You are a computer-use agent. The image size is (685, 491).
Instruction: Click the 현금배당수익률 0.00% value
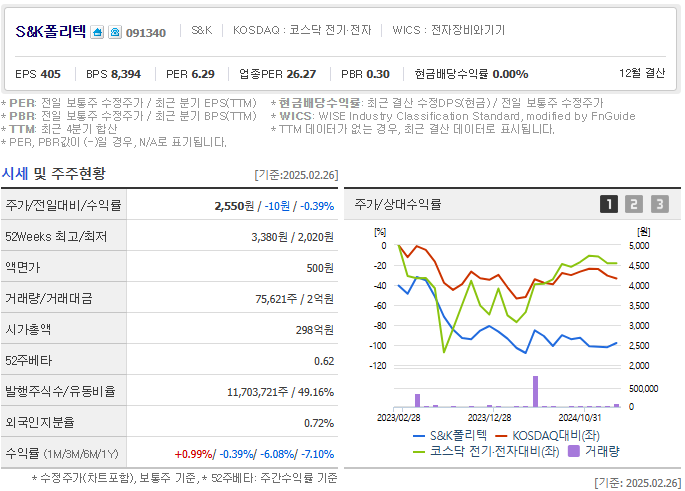click(x=471, y=74)
